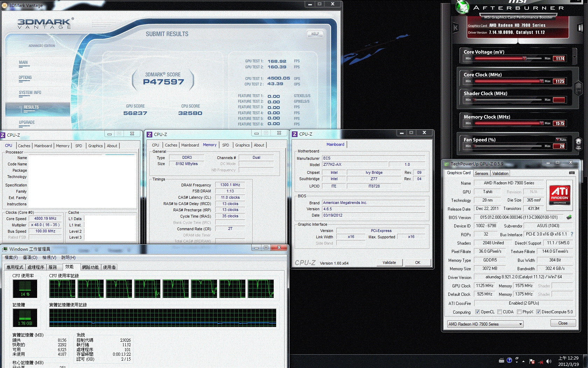Open SYSTEM INFO in 3DMark sidebar

point(30,93)
